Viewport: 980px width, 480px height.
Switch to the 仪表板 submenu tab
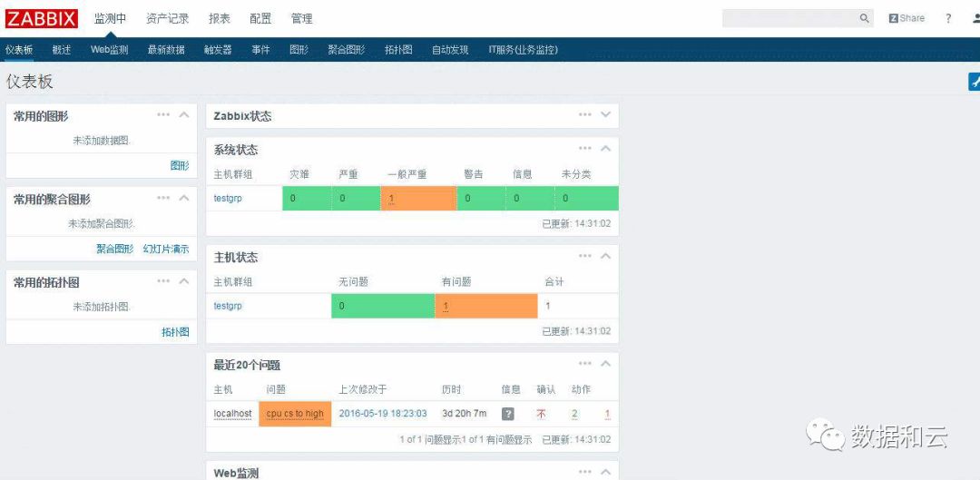(x=19, y=50)
